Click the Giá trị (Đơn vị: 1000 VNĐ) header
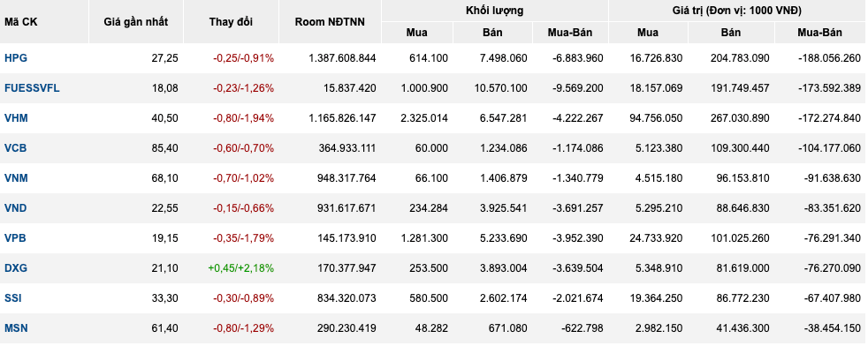Viewport: 868px width, 346px height. tap(737, 11)
